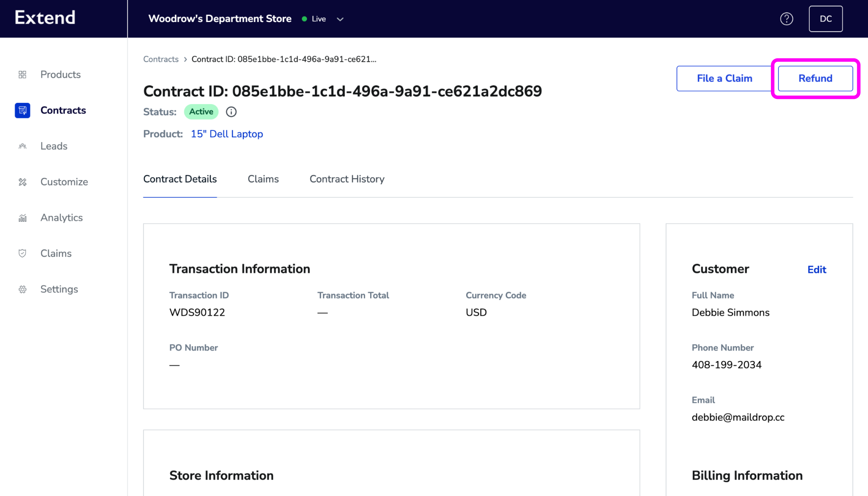The image size is (868, 496).
Task: Click phone number 408-199-2034
Action: pos(726,365)
